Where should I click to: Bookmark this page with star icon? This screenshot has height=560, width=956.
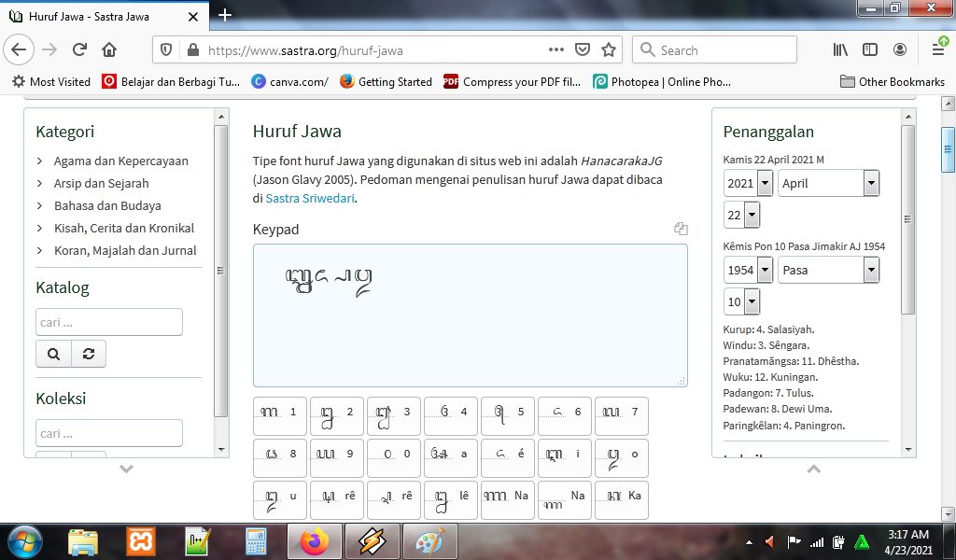point(609,50)
